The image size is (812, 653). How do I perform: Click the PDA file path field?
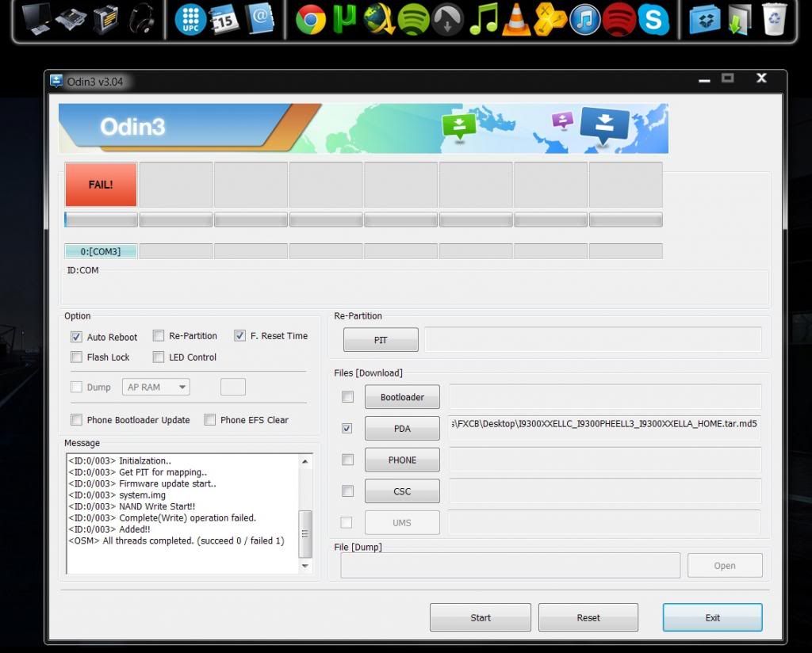click(x=604, y=424)
